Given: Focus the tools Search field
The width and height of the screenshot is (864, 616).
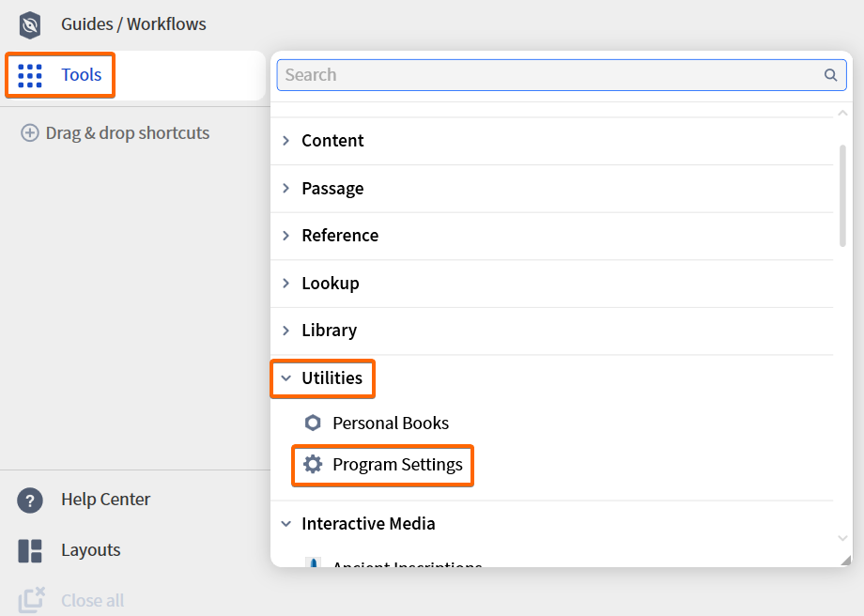Looking at the screenshot, I should (x=562, y=75).
